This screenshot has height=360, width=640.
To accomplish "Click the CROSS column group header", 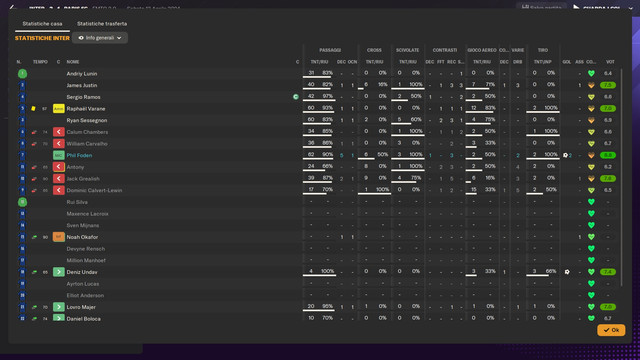I will point(374,50).
